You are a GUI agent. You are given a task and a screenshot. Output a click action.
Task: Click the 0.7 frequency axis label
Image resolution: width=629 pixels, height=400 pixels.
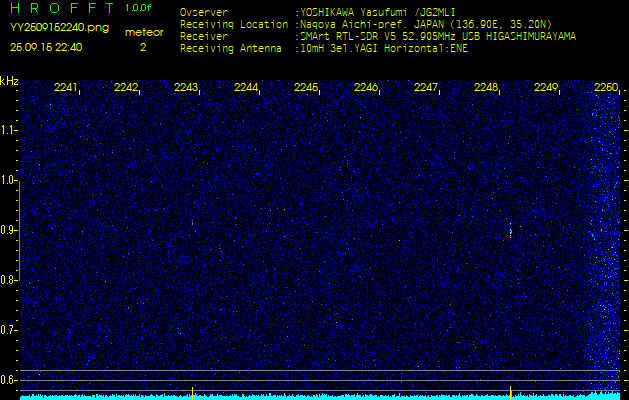tap(9, 330)
